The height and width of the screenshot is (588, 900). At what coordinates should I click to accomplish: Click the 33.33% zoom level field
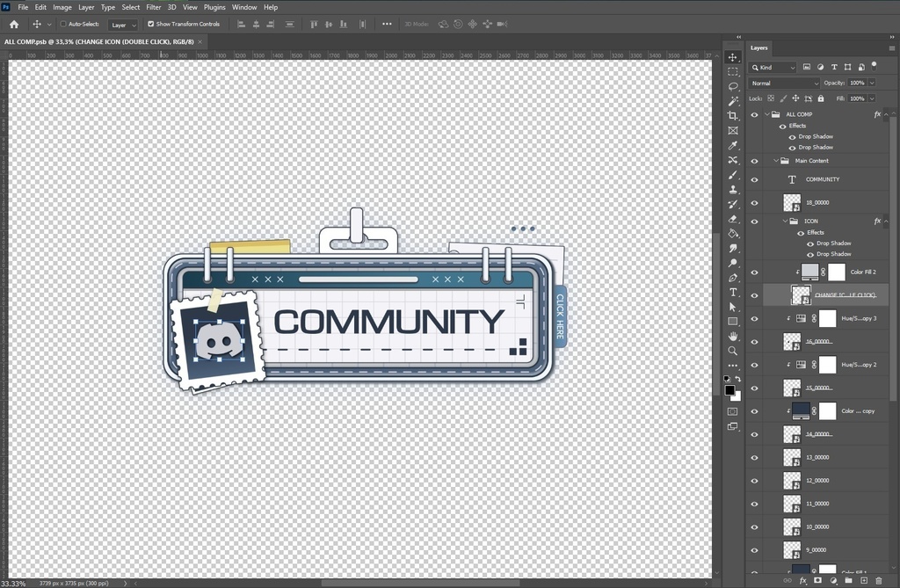(14, 584)
